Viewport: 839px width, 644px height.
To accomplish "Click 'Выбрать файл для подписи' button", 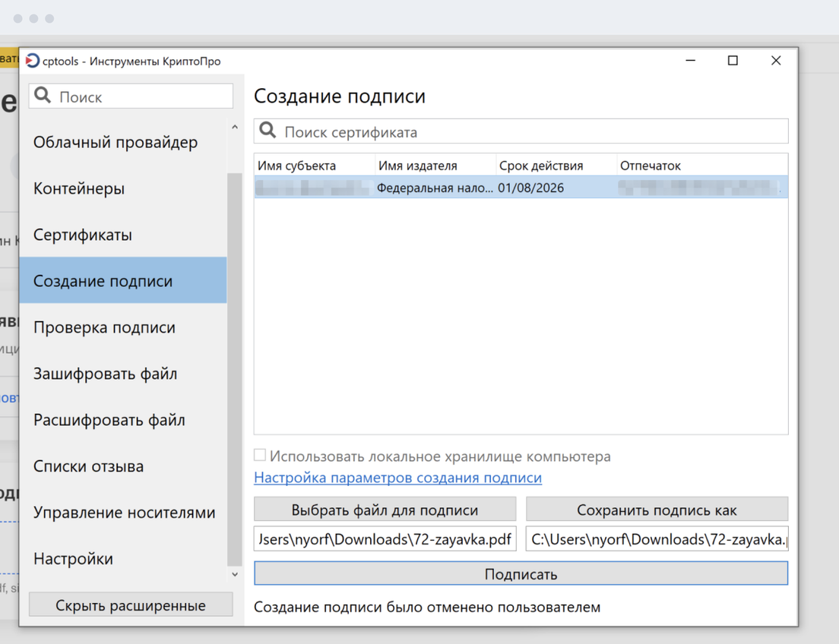I will click(385, 510).
